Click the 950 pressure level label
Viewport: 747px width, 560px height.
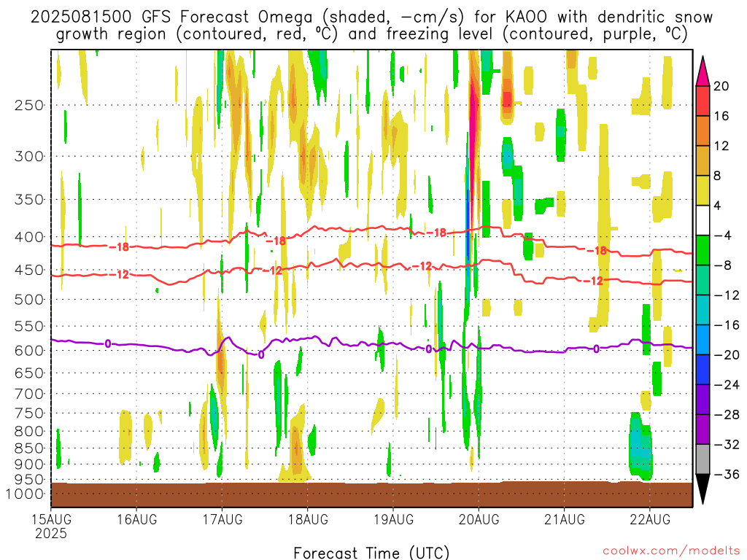(x=29, y=480)
